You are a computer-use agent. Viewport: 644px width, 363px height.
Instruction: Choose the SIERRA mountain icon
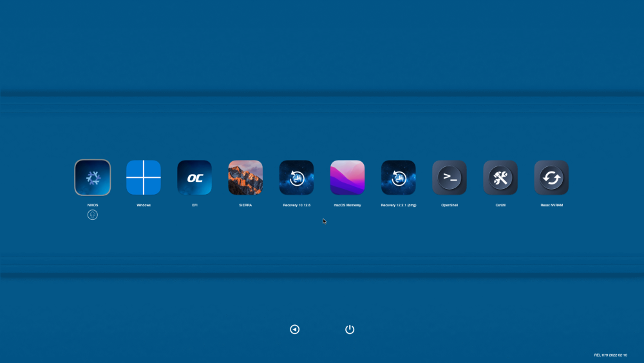click(245, 177)
